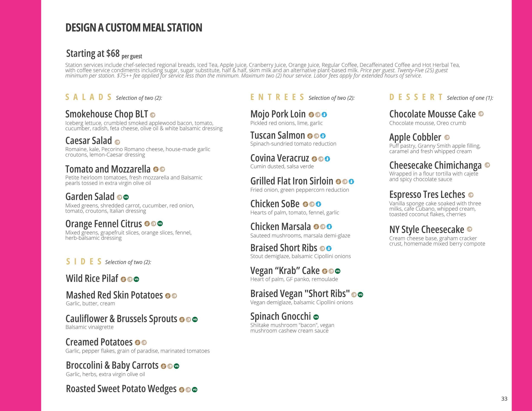532x411 pixels.
Task: Click the DESSERT section heading
Action: pyautogui.click(x=416, y=97)
